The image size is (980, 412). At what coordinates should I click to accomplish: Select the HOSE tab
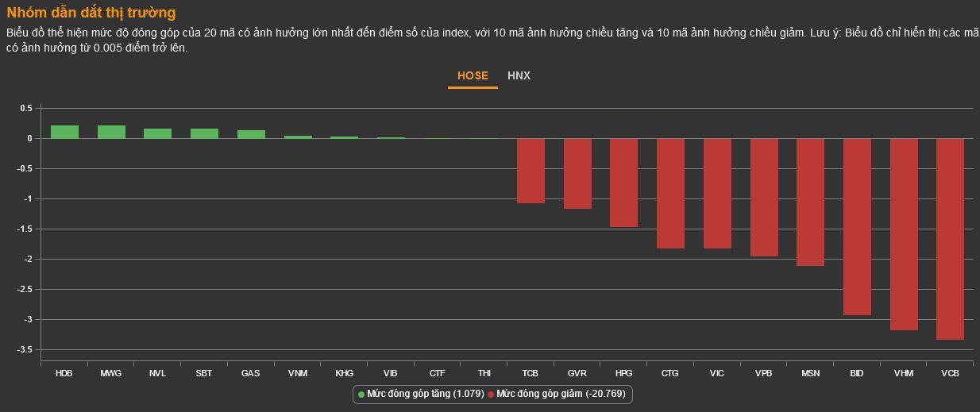(473, 76)
